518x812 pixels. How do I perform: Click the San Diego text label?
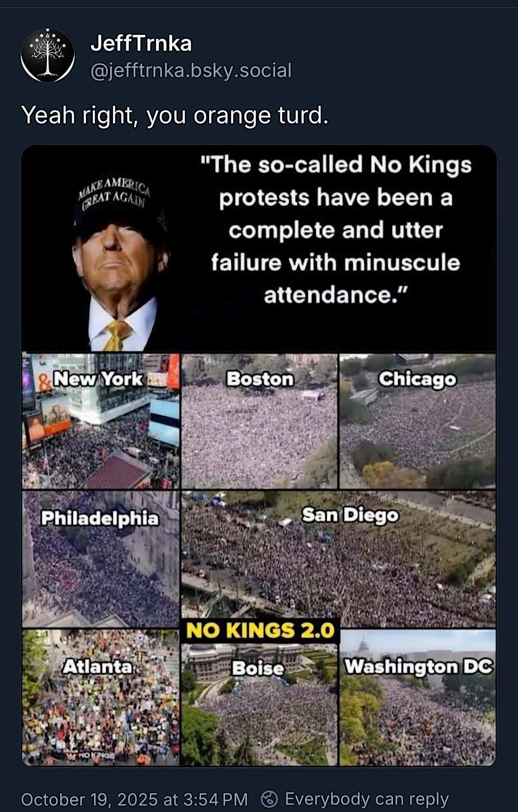(350, 515)
